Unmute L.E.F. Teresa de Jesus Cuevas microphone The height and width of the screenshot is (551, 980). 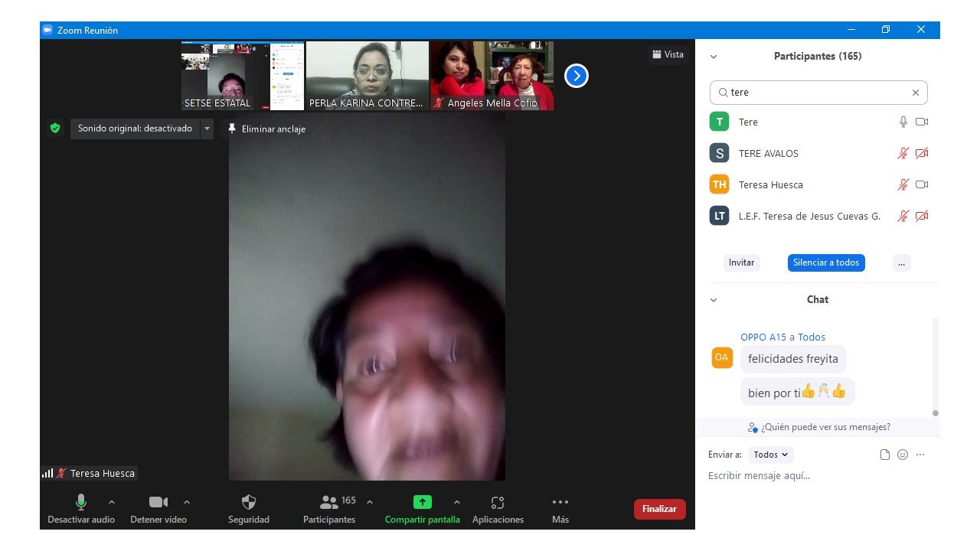coord(903,216)
